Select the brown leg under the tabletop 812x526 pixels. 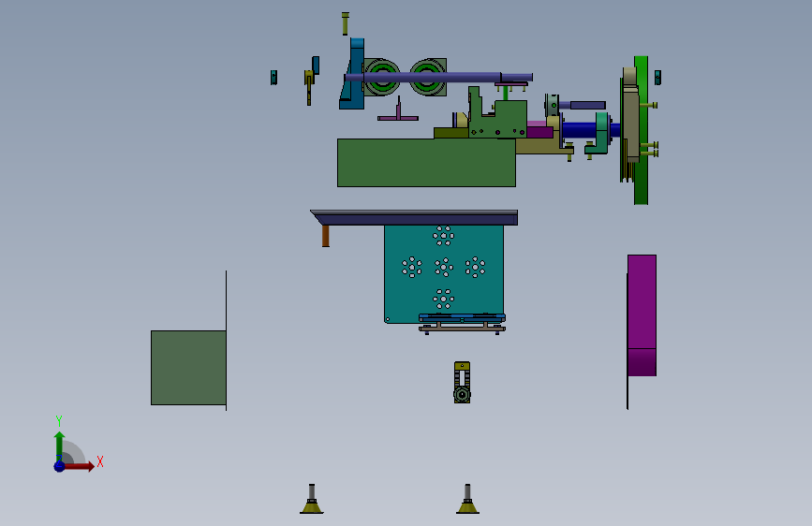click(325, 236)
